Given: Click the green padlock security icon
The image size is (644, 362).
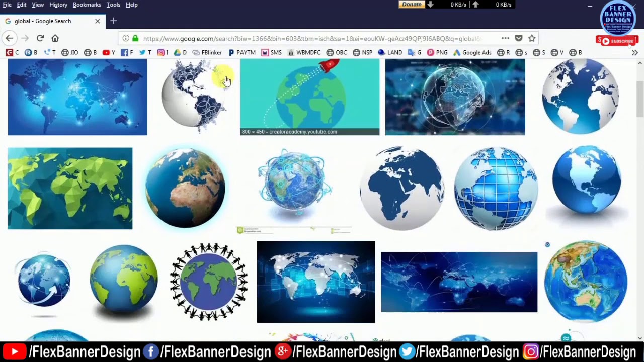Looking at the screenshot, I should (135, 38).
